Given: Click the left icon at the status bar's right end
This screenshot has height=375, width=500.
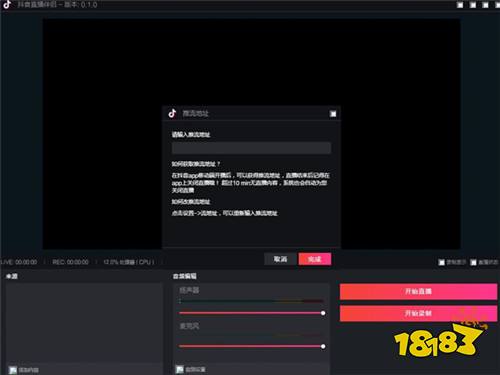Looking at the screenshot, I should click(x=441, y=262).
